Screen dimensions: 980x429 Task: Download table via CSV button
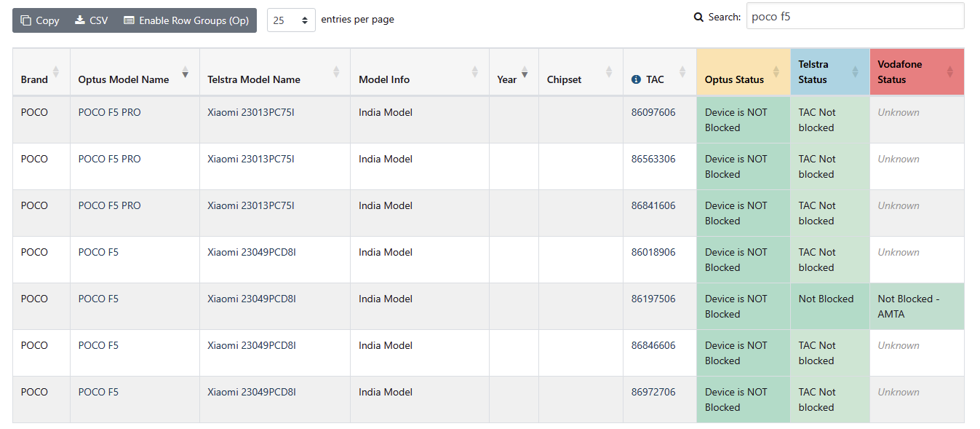point(92,20)
